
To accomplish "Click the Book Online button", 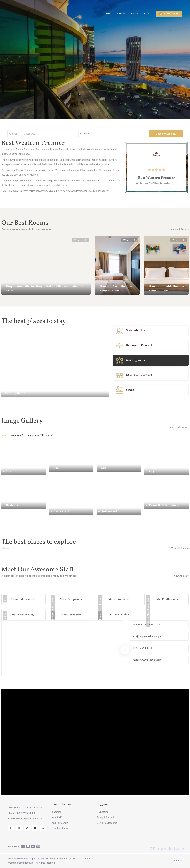I will (x=169, y=14).
